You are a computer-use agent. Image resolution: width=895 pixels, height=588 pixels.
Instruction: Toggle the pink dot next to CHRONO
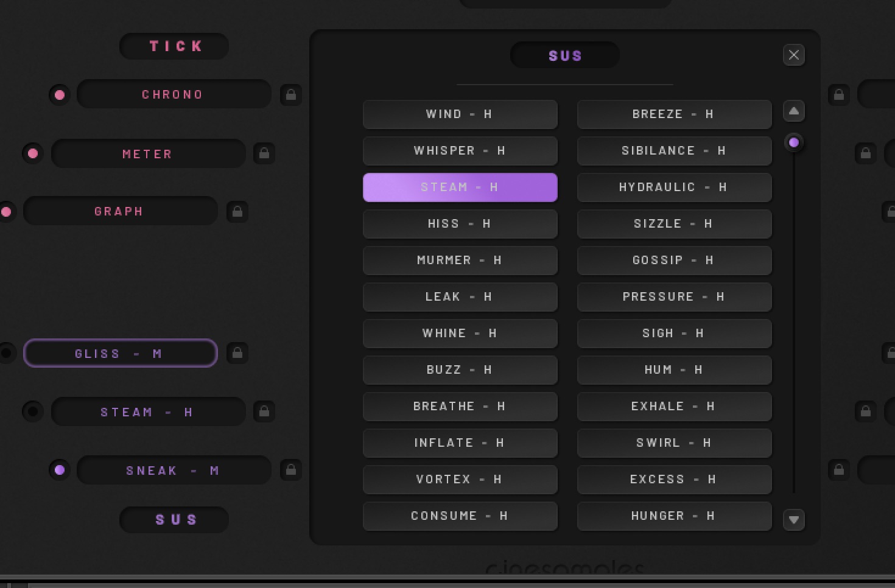coord(60,95)
